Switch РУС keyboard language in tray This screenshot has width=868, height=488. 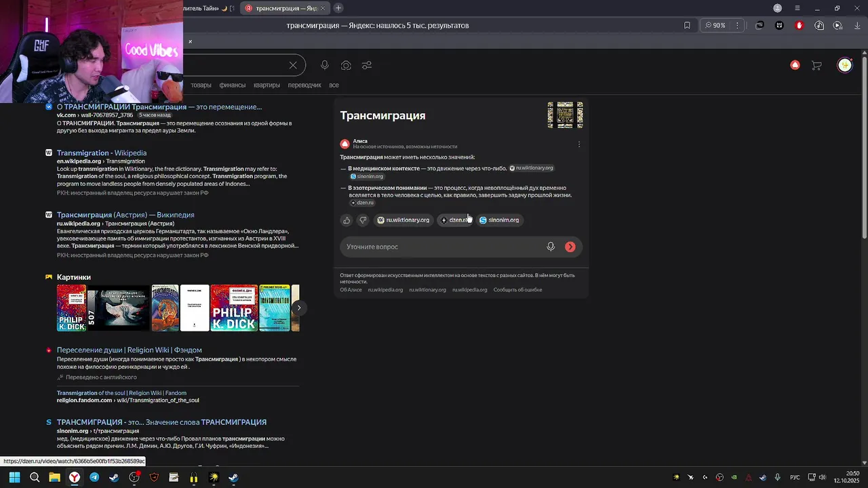pos(795,477)
